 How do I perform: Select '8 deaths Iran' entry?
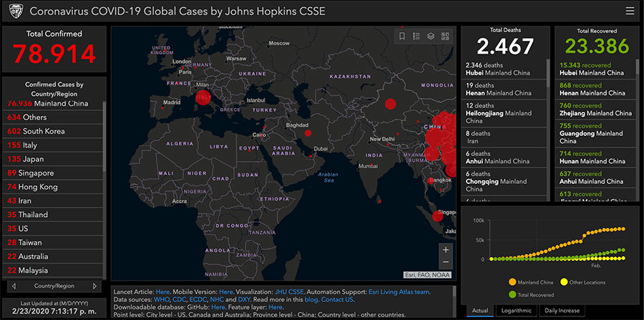(x=504, y=137)
